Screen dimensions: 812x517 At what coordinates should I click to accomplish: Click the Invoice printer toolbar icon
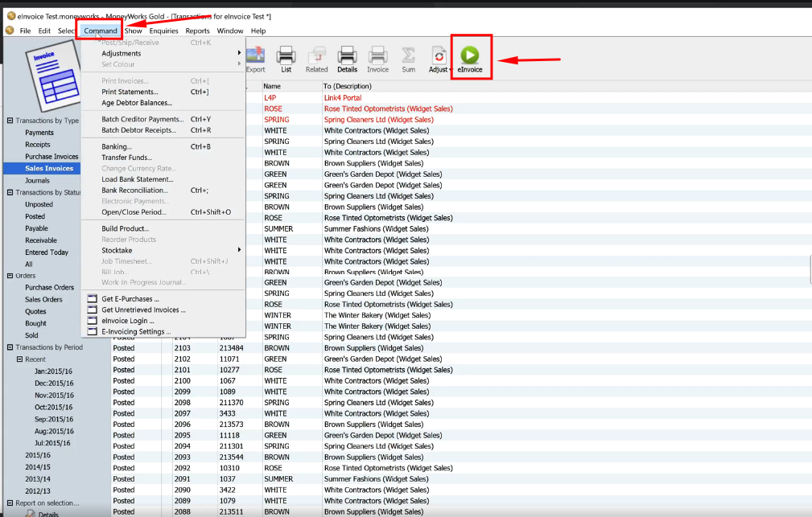click(x=377, y=55)
